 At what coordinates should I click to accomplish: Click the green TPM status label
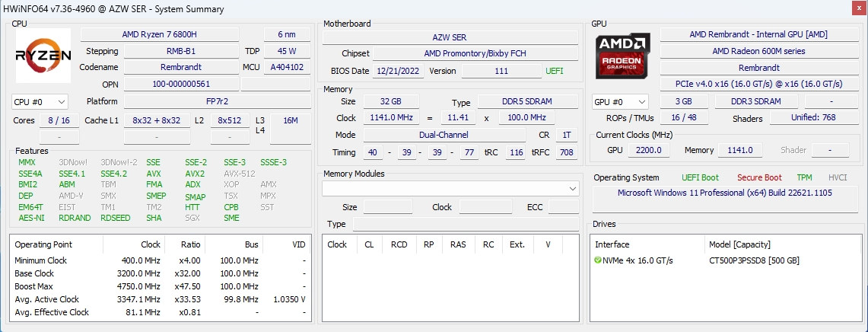[804, 177]
